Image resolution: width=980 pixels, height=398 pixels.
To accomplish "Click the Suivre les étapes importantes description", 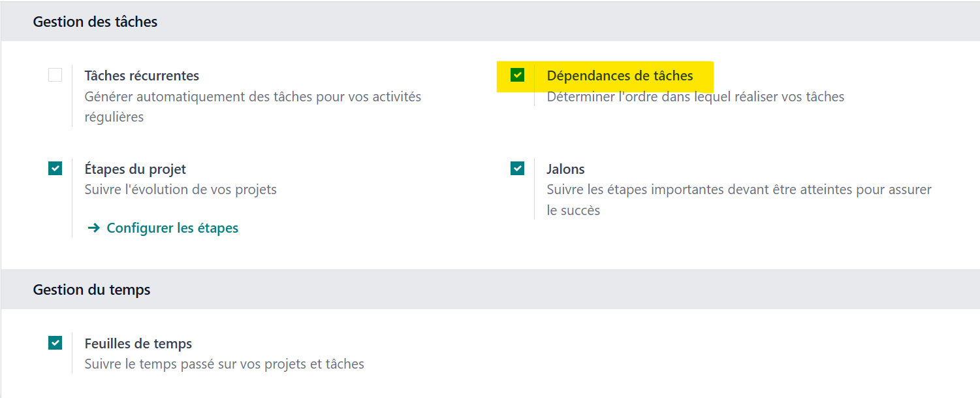I will pos(739,200).
